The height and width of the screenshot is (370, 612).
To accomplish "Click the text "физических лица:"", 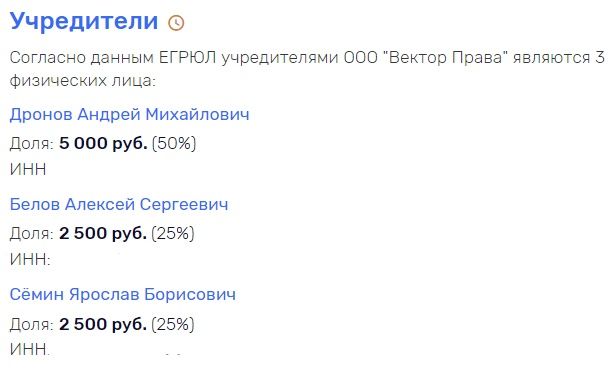I will [x=83, y=81].
